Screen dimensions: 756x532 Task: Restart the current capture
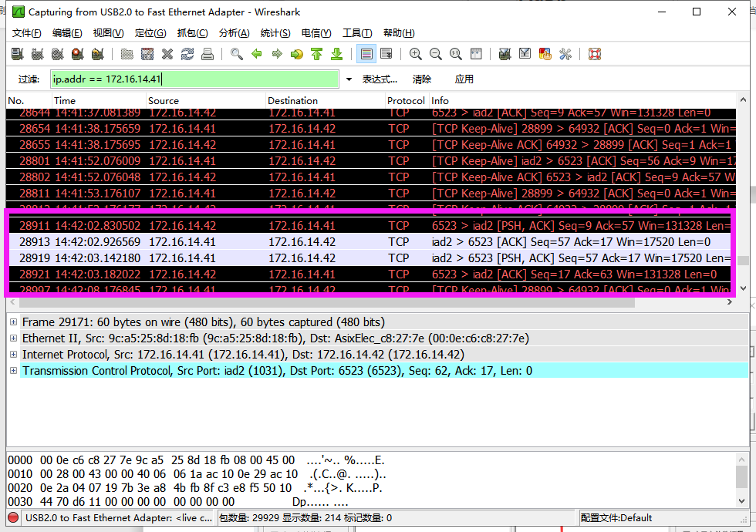pos(98,54)
